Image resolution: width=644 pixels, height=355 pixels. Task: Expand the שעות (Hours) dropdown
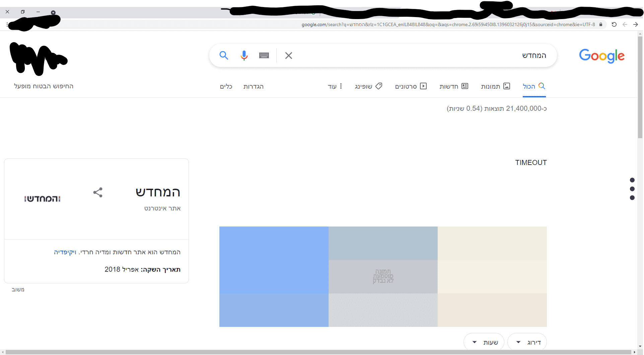pyautogui.click(x=484, y=342)
